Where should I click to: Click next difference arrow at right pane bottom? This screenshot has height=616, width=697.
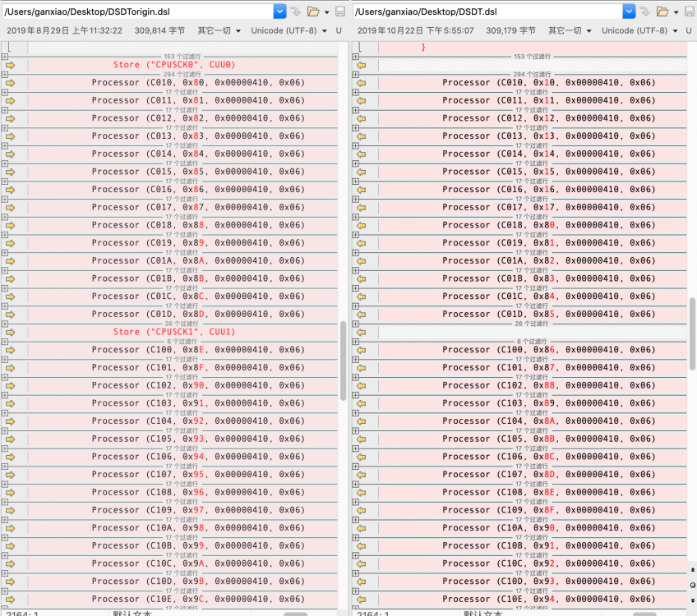[x=693, y=600]
